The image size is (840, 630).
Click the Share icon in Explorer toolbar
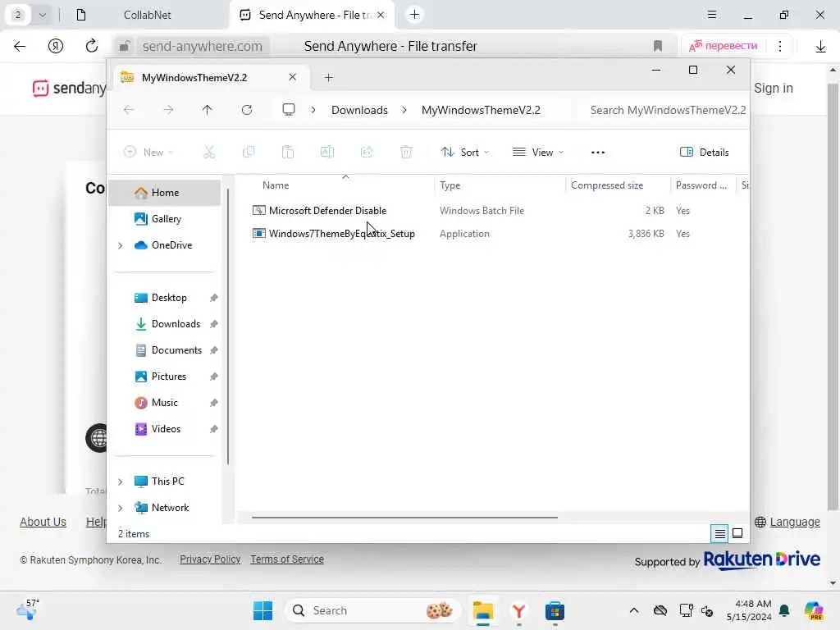point(367,152)
